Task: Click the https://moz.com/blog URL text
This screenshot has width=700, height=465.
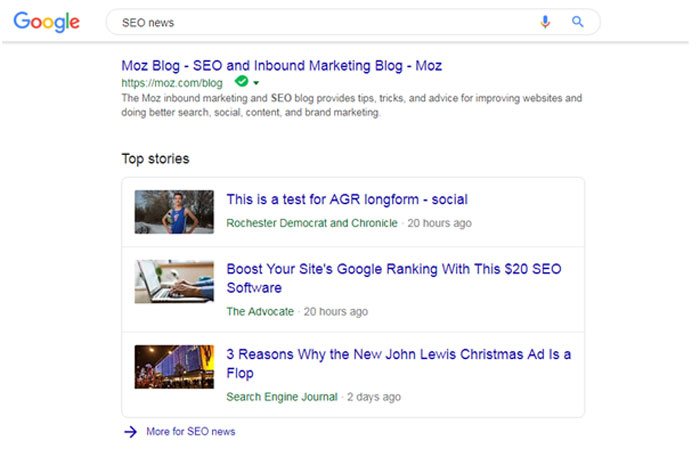Action: point(172,83)
